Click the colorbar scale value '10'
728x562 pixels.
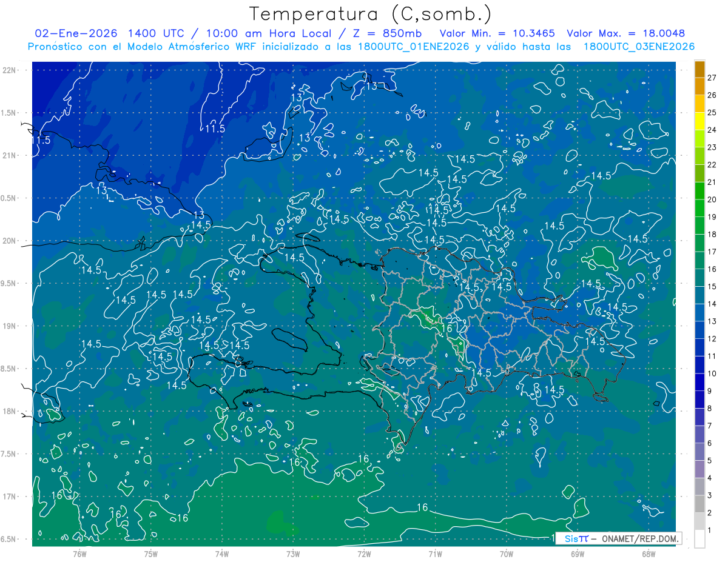click(712, 374)
